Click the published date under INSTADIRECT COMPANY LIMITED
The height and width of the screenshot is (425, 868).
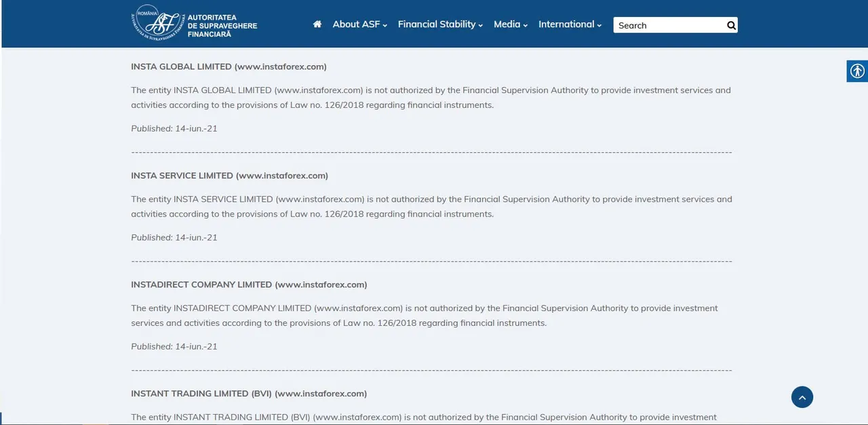(174, 346)
